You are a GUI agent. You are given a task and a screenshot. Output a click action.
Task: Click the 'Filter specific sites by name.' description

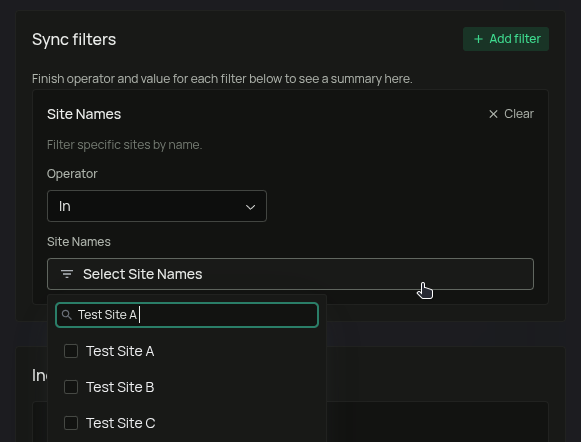click(x=124, y=145)
